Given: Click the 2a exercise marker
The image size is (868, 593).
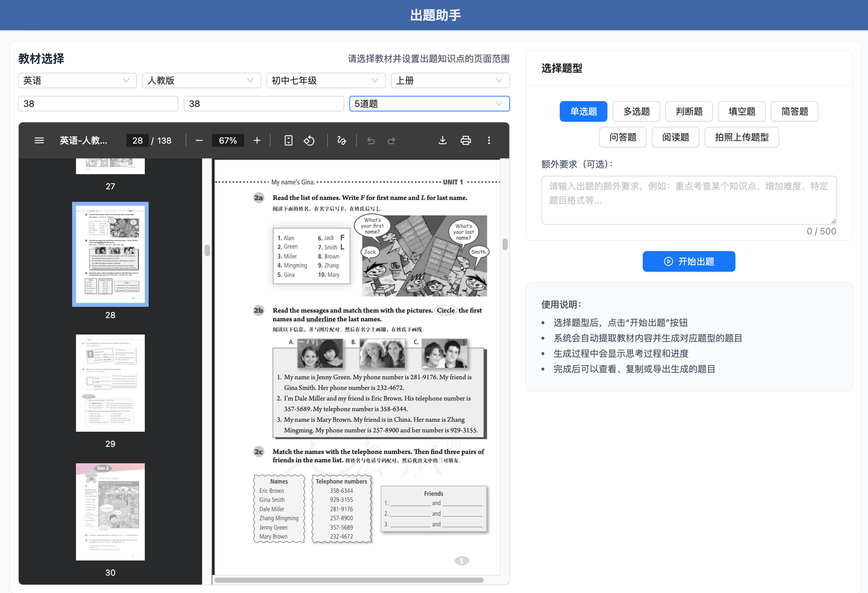Looking at the screenshot, I should pos(258,198).
